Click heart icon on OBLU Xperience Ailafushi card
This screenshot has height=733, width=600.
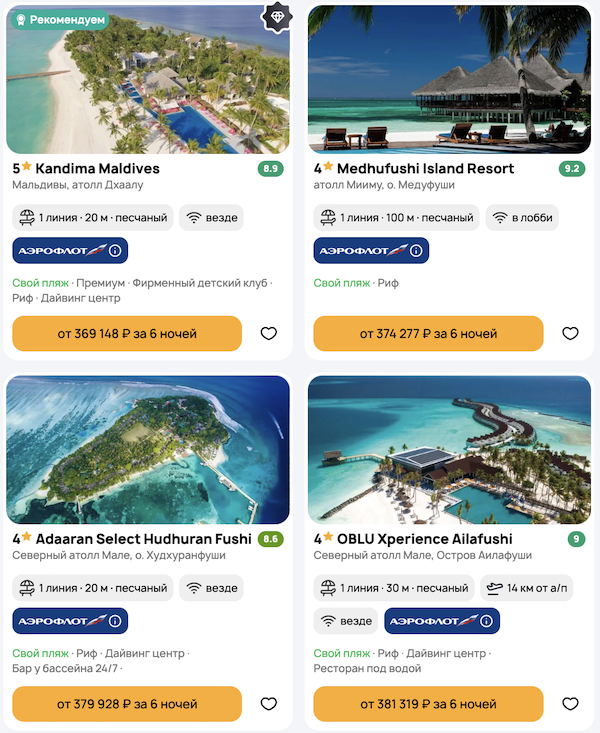[570, 704]
